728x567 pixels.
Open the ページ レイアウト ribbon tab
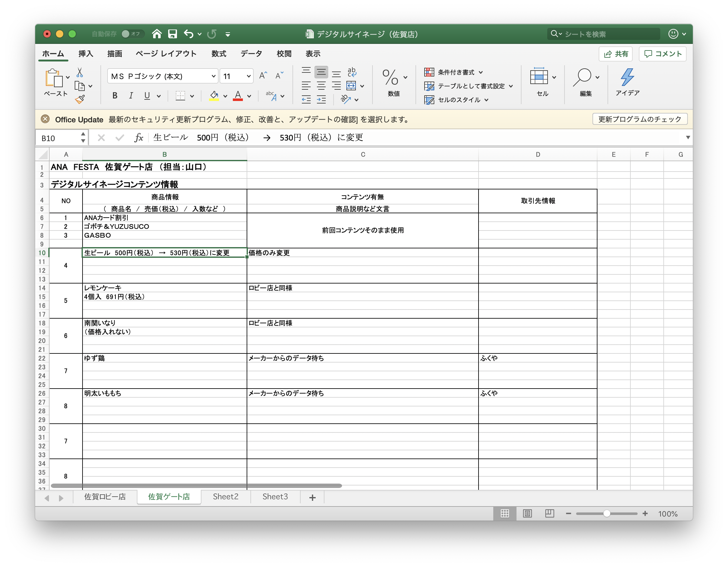166,54
